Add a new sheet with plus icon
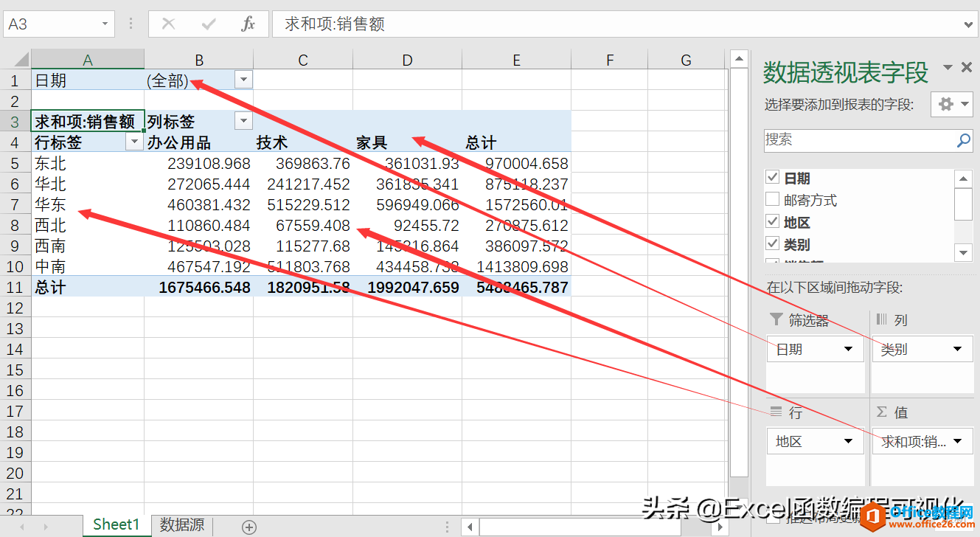Viewport: 980px width, 537px height. click(249, 527)
